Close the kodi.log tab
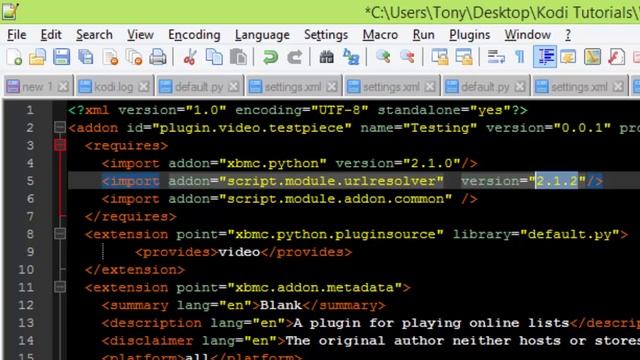The image size is (640, 360). coord(143,87)
